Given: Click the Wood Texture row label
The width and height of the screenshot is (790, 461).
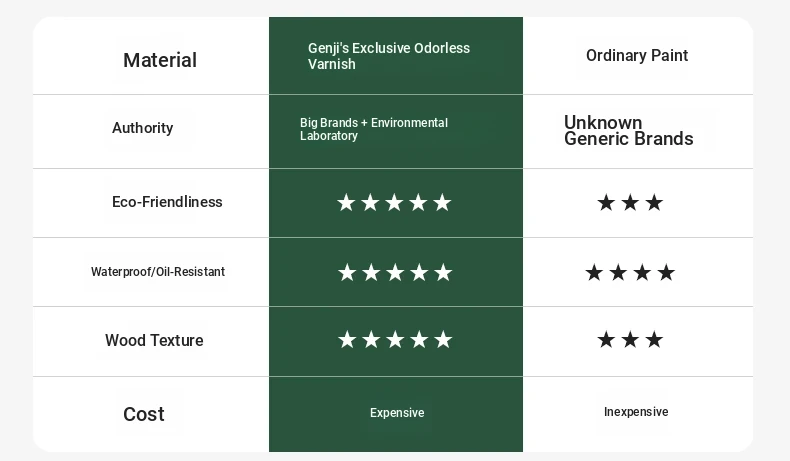Looking at the screenshot, I should [x=154, y=340].
